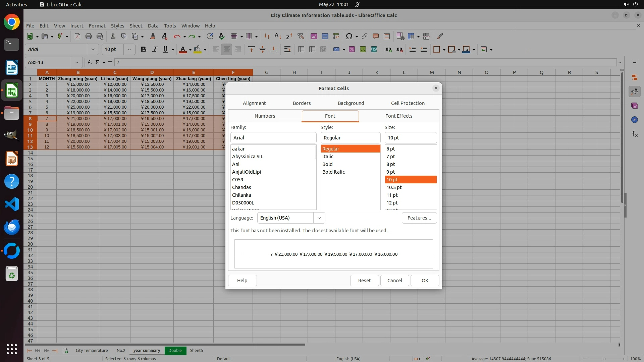The height and width of the screenshot is (362, 644).
Task: Click the Bold formatting icon
Action: [x=144, y=50]
